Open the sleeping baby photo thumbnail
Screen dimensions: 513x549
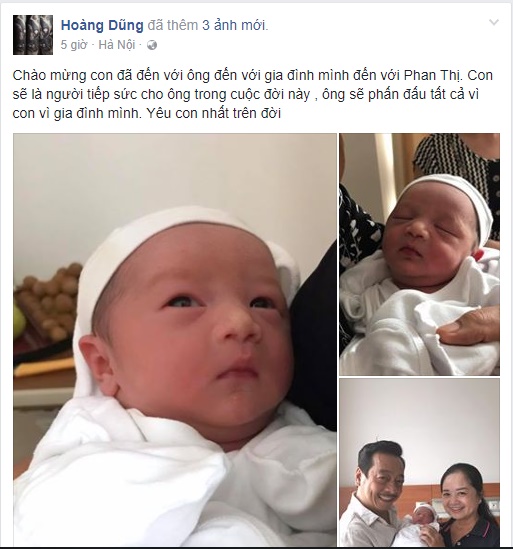420,254
